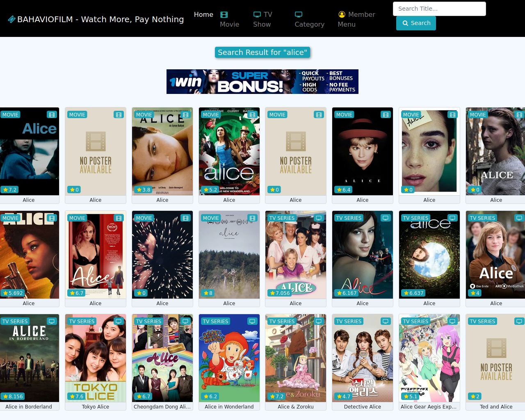Click the 8.156 rating badge on Alice in Borderland
Viewport: 525px width, 420px height.
click(x=13, y=396)
